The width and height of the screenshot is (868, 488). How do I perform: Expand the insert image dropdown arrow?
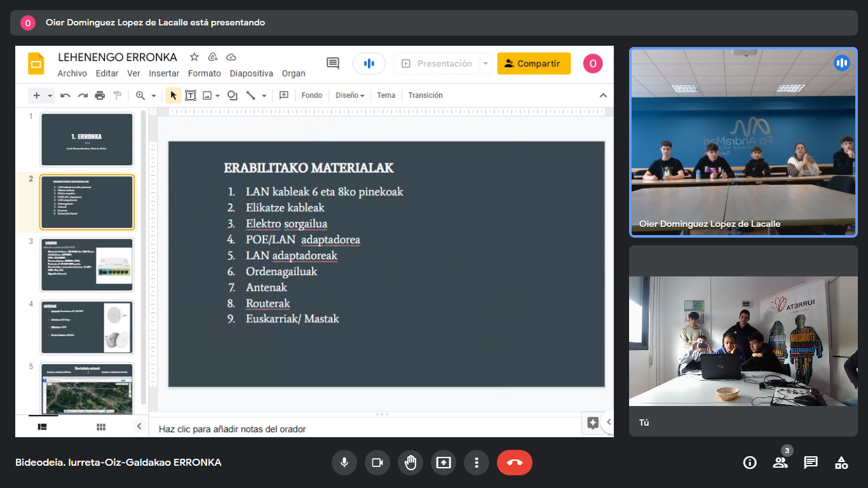[218, 95]
